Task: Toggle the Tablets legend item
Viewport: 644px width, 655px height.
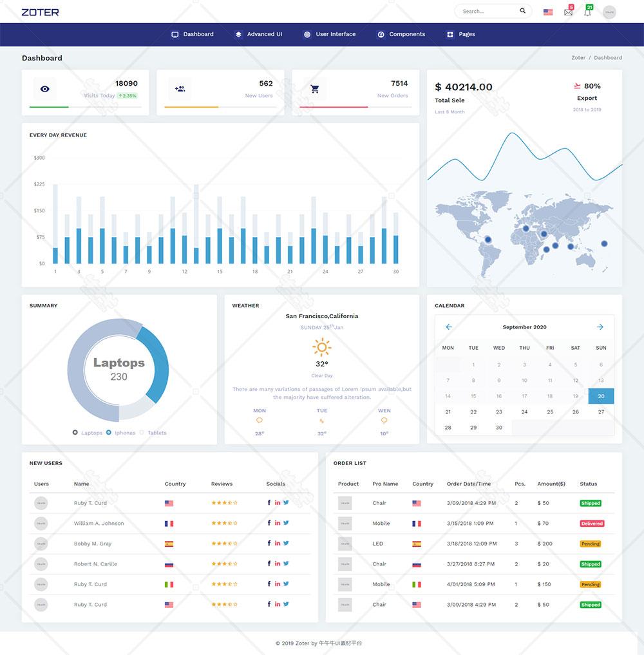Action: [153, 433]
